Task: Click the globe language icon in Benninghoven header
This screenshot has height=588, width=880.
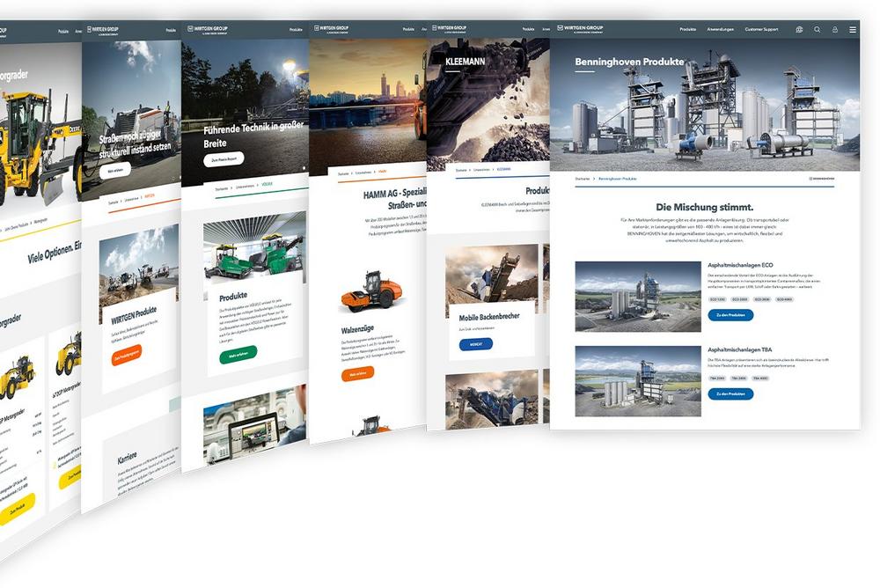Action: (799, 29)
